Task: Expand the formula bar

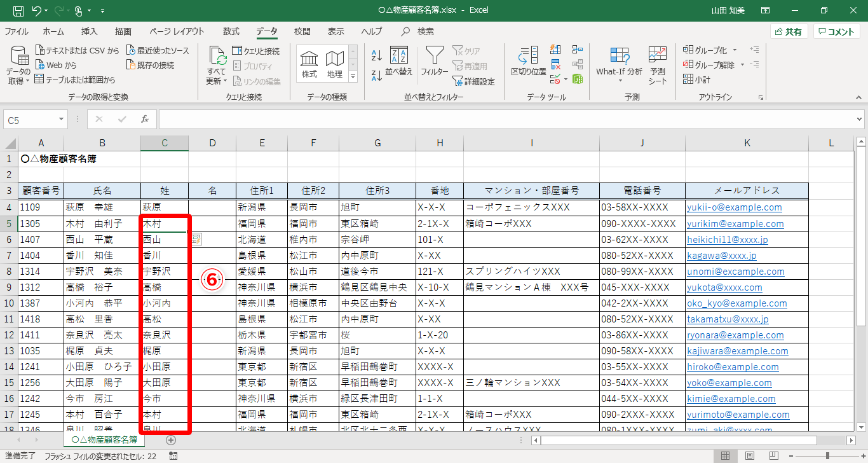Action: pyautogui.click(x=860, y=120)
